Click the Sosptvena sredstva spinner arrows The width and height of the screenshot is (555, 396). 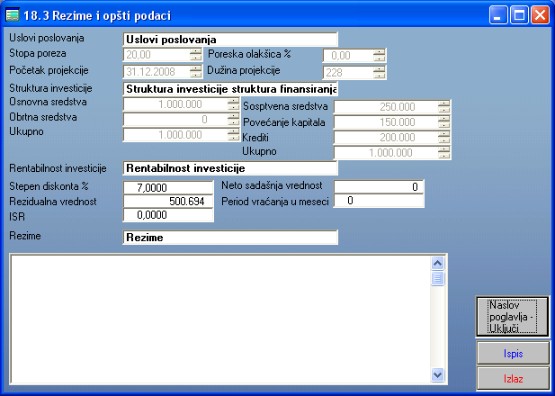[444, 107]
